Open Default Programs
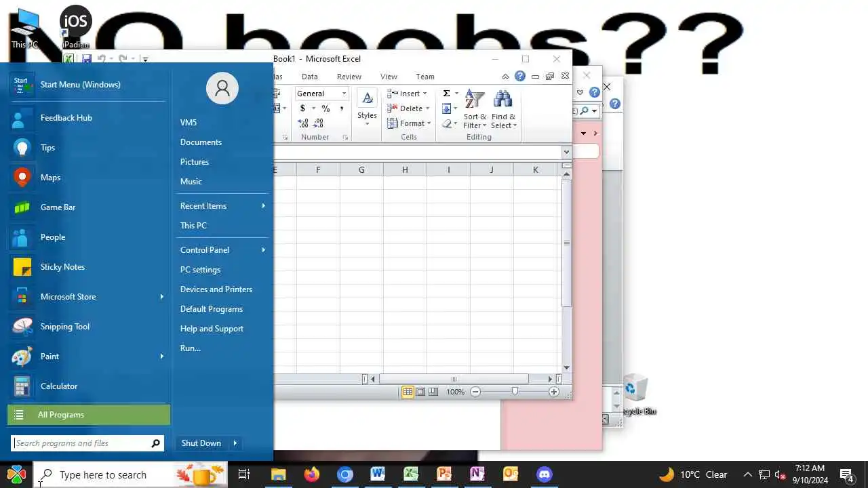Image resolution: width=868 pixels, height=488 pixels. [x=212, y=309]
